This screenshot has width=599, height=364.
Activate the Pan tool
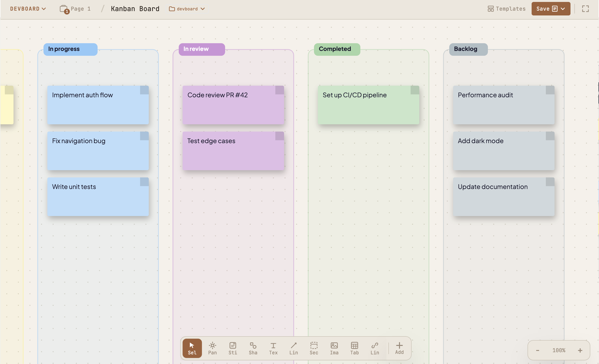click(x=212, y=348)
